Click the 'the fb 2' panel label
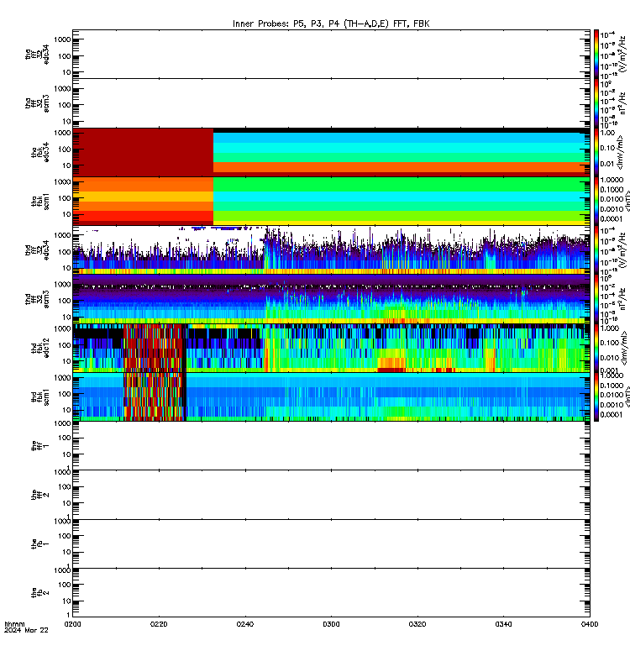Image resolution: width=630 pixels, height=672 pixels. pos(40,593)
